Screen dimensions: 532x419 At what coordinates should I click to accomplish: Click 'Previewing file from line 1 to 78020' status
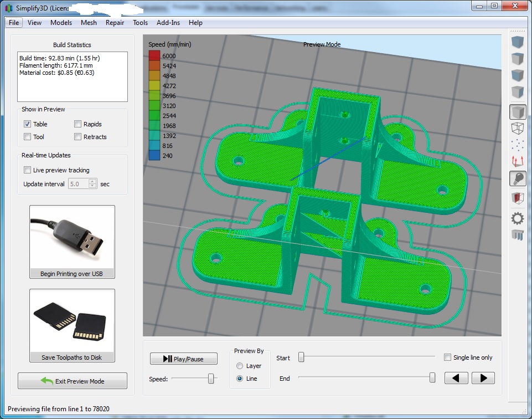click(58, 409)
